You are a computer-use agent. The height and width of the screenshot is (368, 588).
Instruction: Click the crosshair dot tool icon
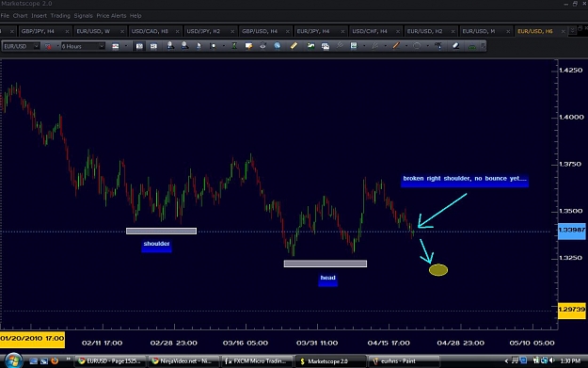coord(213,46)
